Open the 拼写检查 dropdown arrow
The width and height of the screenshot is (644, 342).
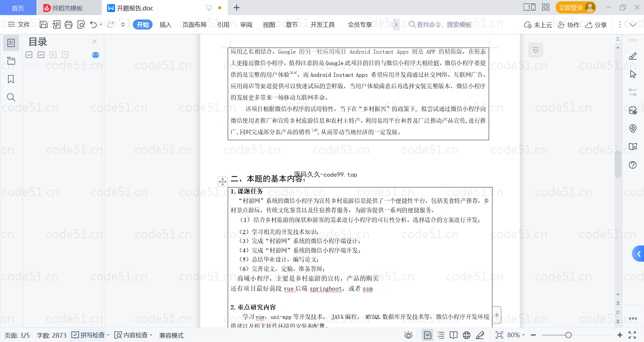pos(108,335)
